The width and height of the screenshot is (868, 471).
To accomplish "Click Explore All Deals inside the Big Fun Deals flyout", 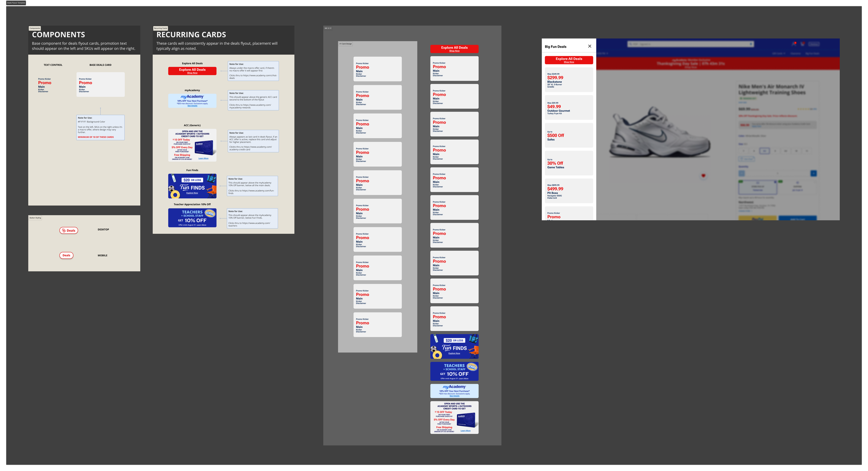I will [x=569, y=60].
